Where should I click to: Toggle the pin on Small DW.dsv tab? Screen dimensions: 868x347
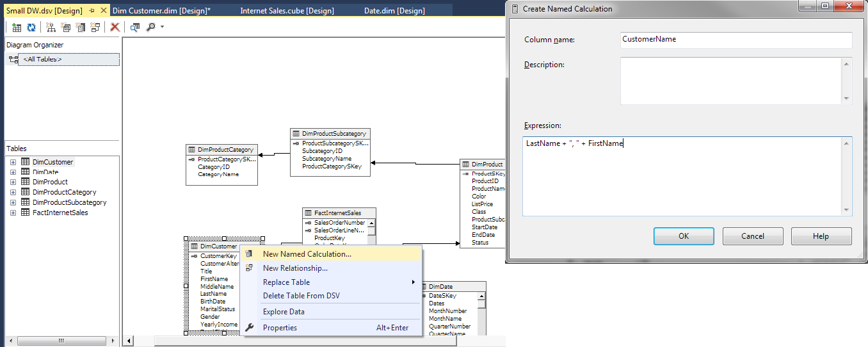pos(92,11)
